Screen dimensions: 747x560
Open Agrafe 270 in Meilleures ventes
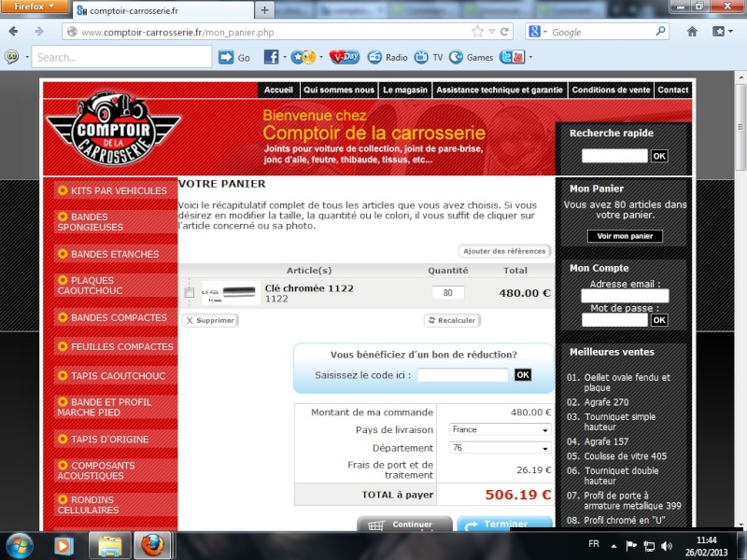pyautogui.click(x=606, y=402)
